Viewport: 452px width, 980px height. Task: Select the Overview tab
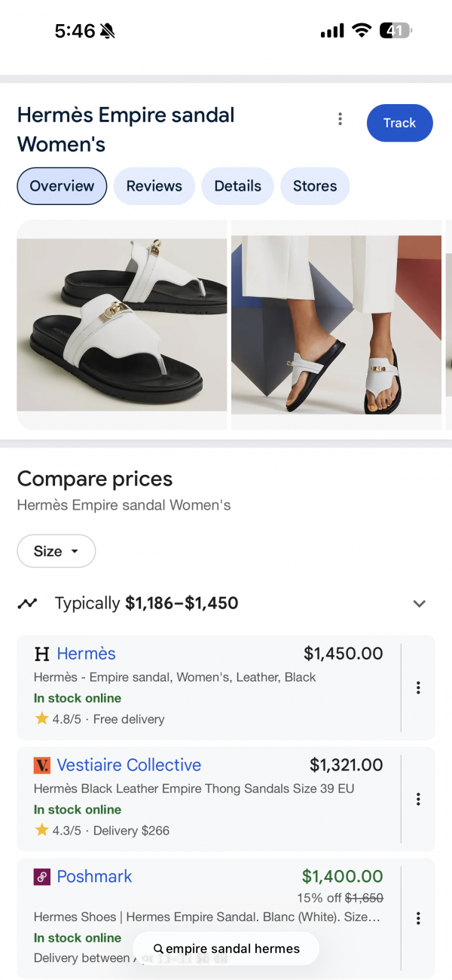click(x=62, y=186)
